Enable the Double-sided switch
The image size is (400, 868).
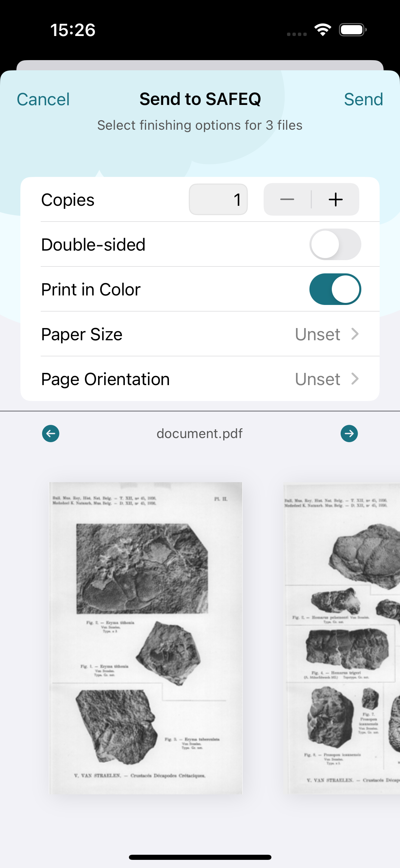(x=335, y=245)
